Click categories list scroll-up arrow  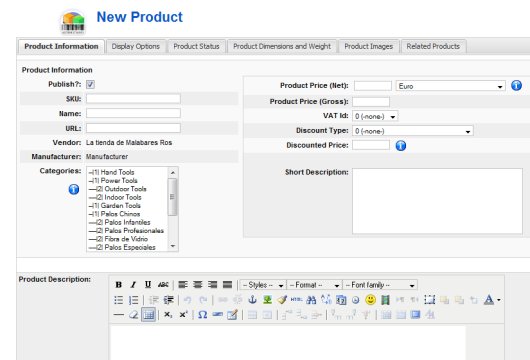(x=173, y=173)
